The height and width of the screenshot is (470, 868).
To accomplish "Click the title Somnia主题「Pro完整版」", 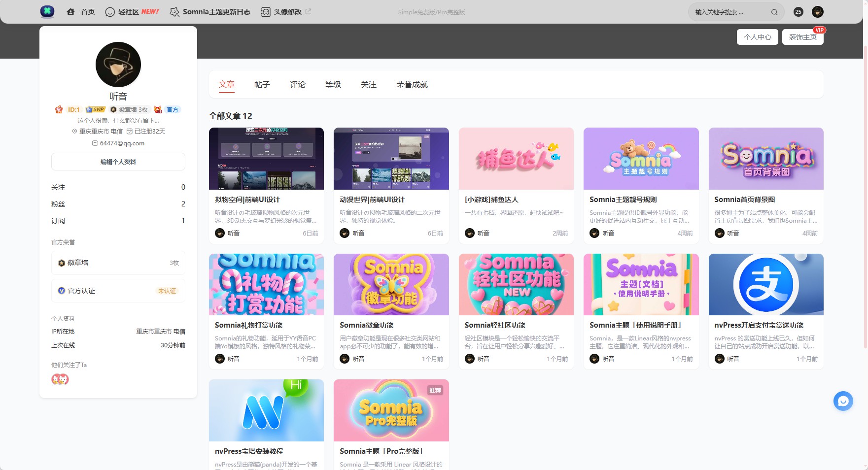I will (x=382, y=451).
